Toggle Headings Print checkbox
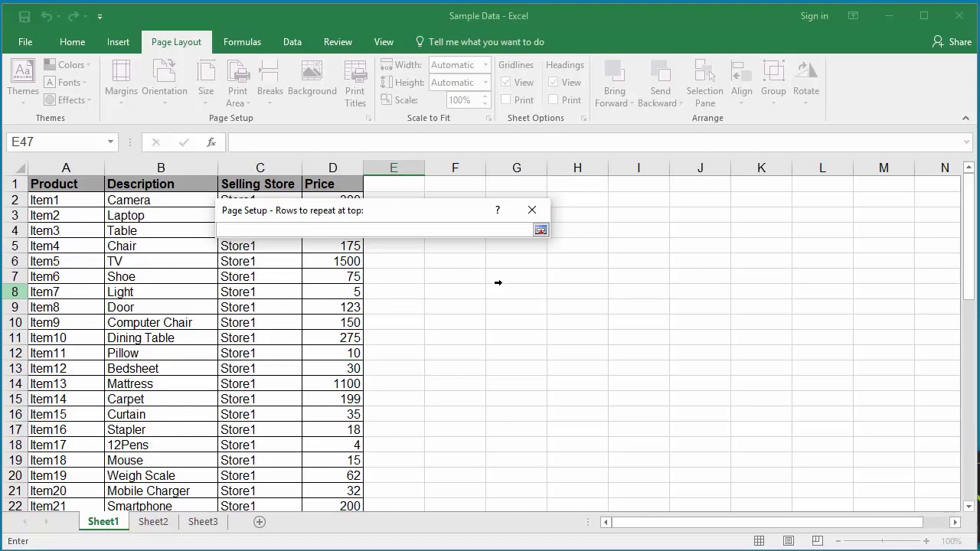Screen dimensions: 980x551 [554, 100]
